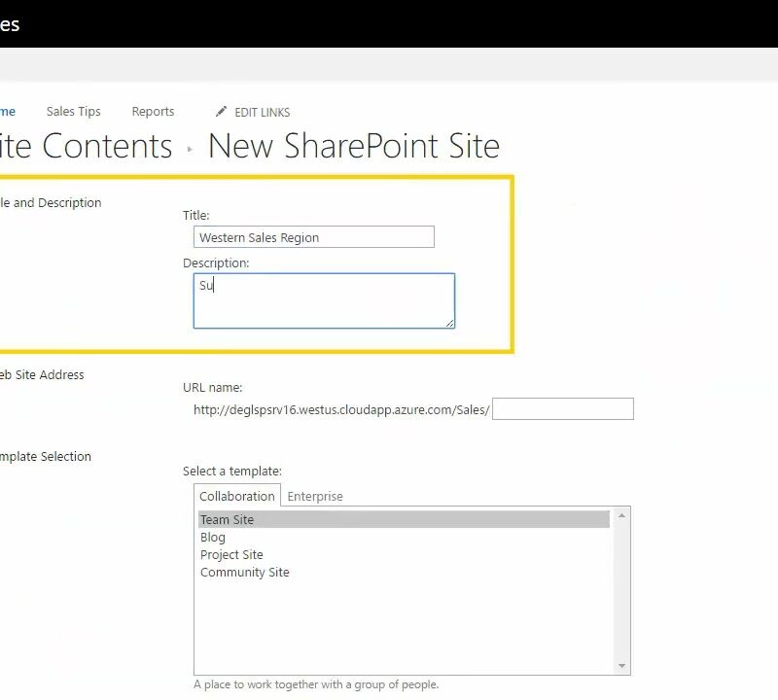The height and width of the screenshot is (700, 778).
Task: Switch to the Collaboration template tab
Action: (237, 496)
